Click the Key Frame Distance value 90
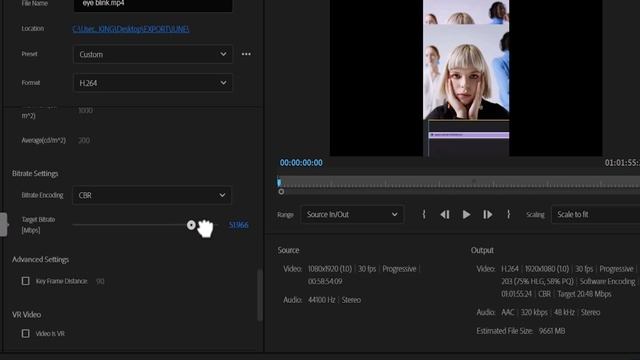 click(x=100, y=281)
